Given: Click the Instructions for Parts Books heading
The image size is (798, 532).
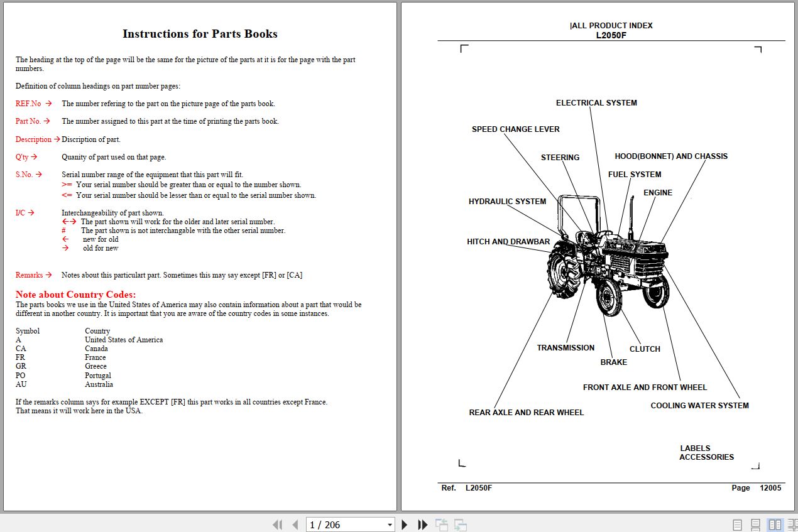Looking at the screenshot, I should click(200, 34).
